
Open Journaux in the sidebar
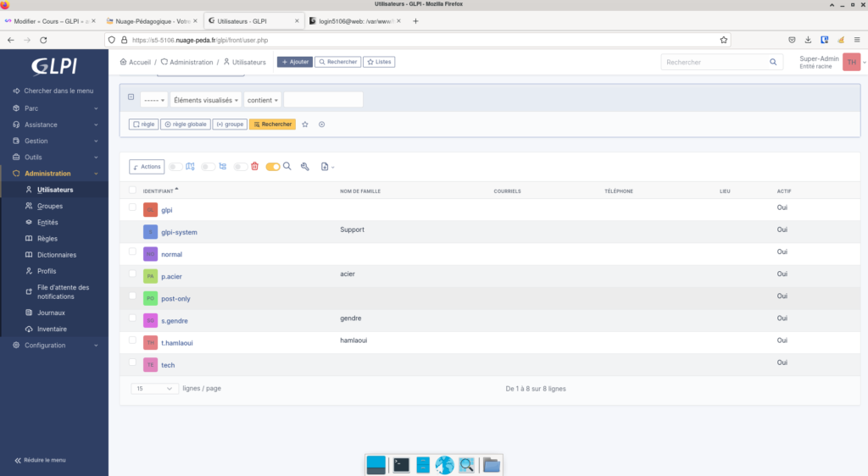51,313
